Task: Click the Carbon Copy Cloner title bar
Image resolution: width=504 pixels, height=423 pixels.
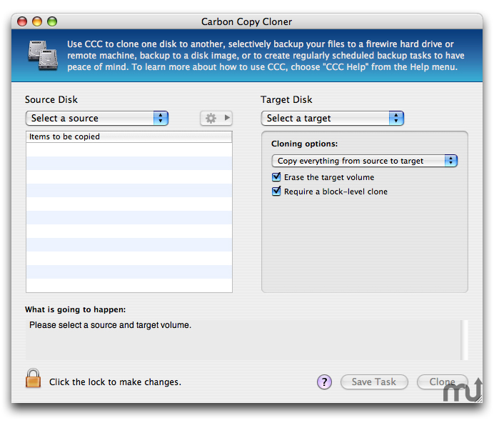Action: pyautogui.click(x=246, y=21)
